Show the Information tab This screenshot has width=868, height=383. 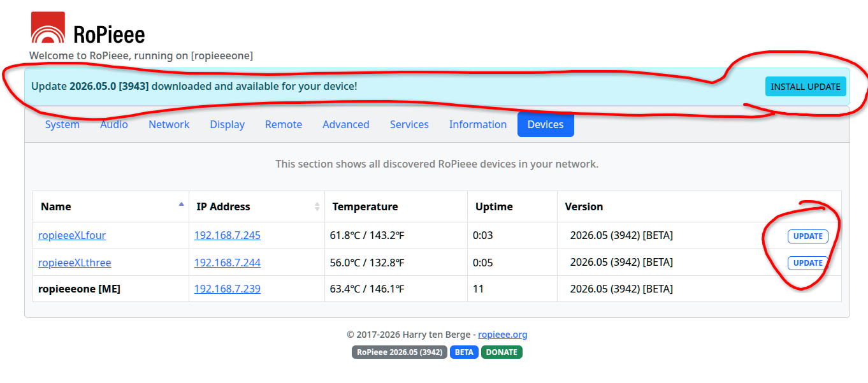[x=478, y=124]
